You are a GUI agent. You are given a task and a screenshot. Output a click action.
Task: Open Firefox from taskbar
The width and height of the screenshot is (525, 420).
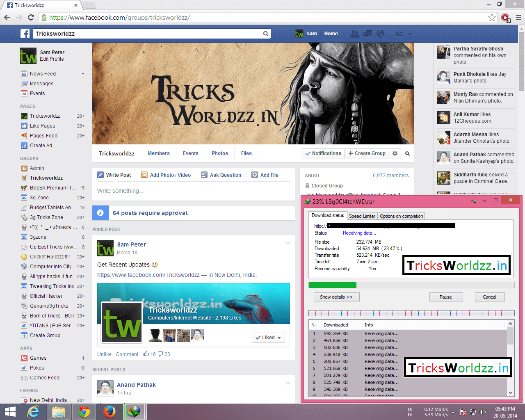(x=109, y=412)
